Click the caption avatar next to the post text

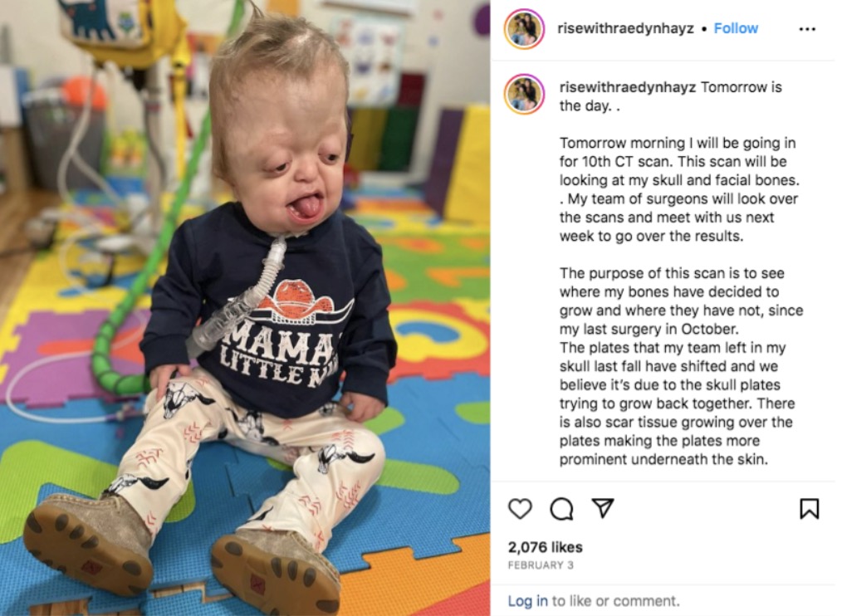(x=524, y=94)
